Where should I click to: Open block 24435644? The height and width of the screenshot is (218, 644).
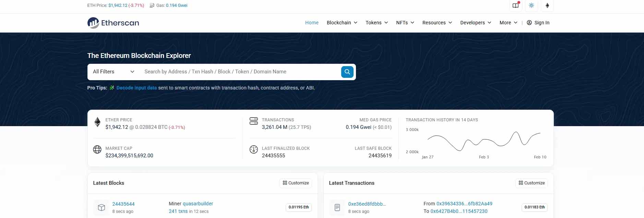pos(123,204)
